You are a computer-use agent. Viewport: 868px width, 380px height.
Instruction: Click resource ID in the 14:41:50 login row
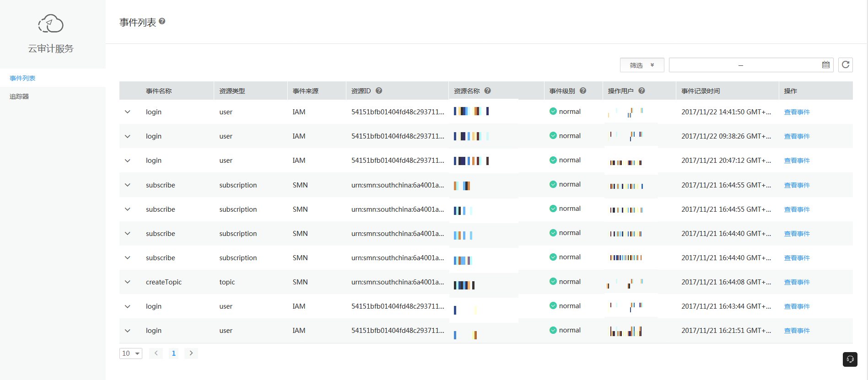398,112
